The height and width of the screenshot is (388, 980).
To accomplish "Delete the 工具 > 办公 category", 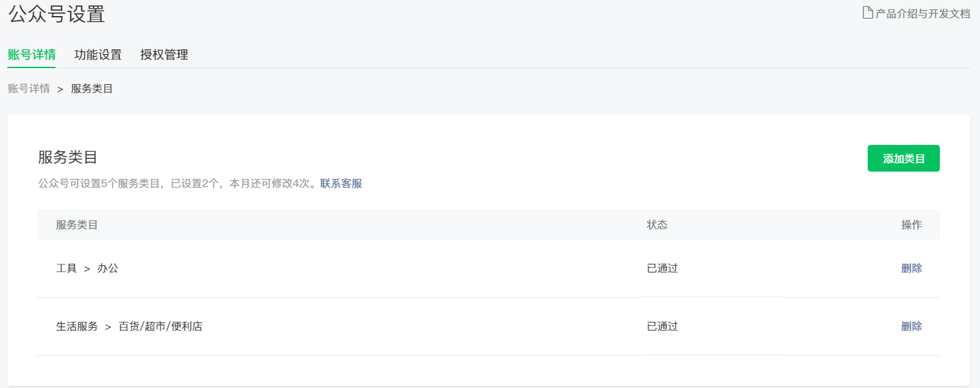I will pyautogui.click(x=912, y=268).
